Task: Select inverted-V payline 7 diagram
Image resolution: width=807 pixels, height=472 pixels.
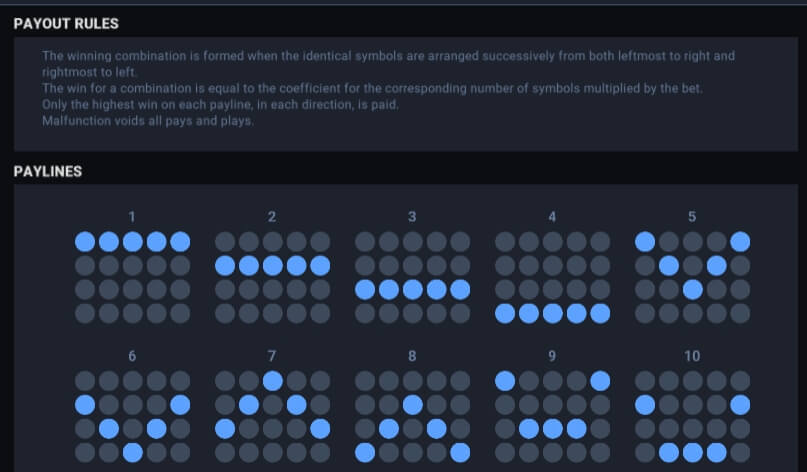Action: [x=272, y=417]
